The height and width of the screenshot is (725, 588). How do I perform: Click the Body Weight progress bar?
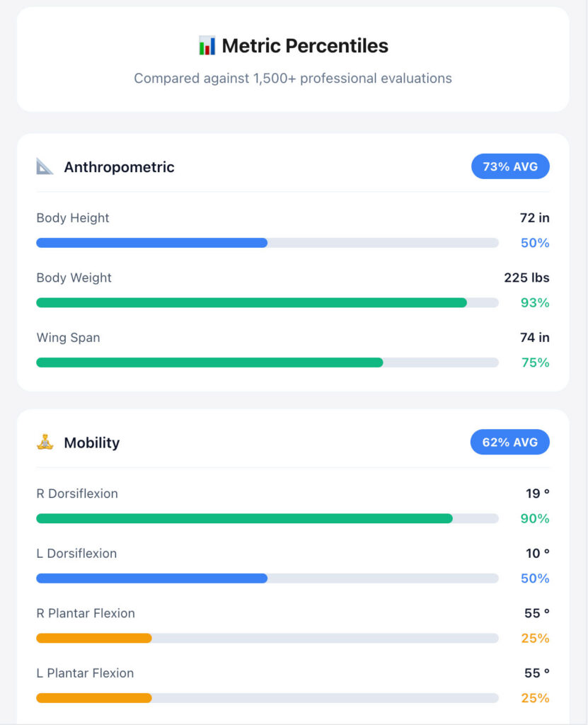coord(267,303)
